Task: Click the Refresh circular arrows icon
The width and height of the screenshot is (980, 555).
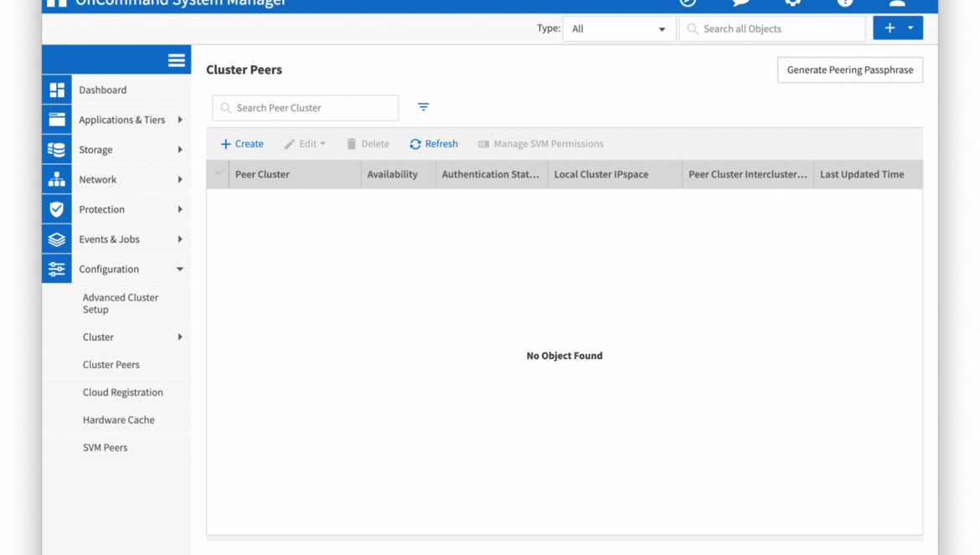Action: [x=415, y=144]
